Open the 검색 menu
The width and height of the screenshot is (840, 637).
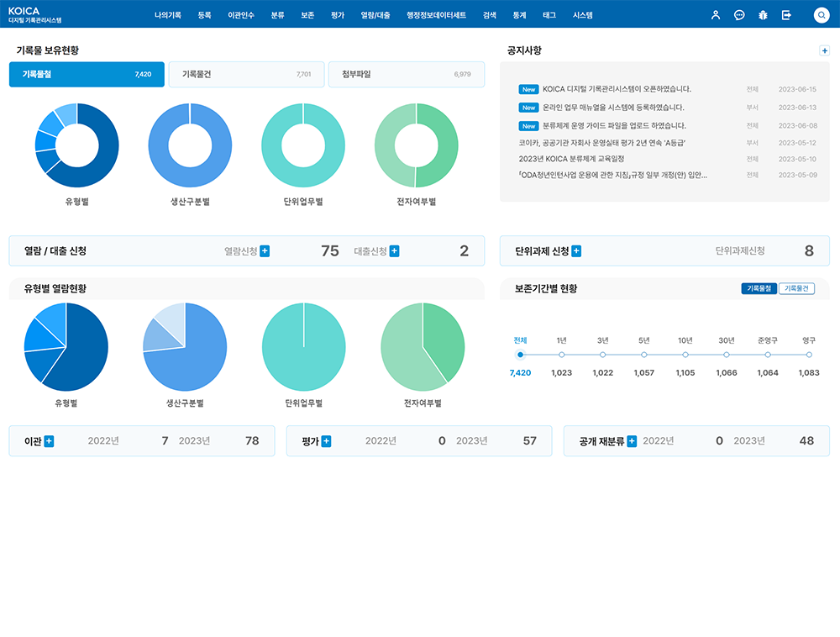tap(490, 15)
